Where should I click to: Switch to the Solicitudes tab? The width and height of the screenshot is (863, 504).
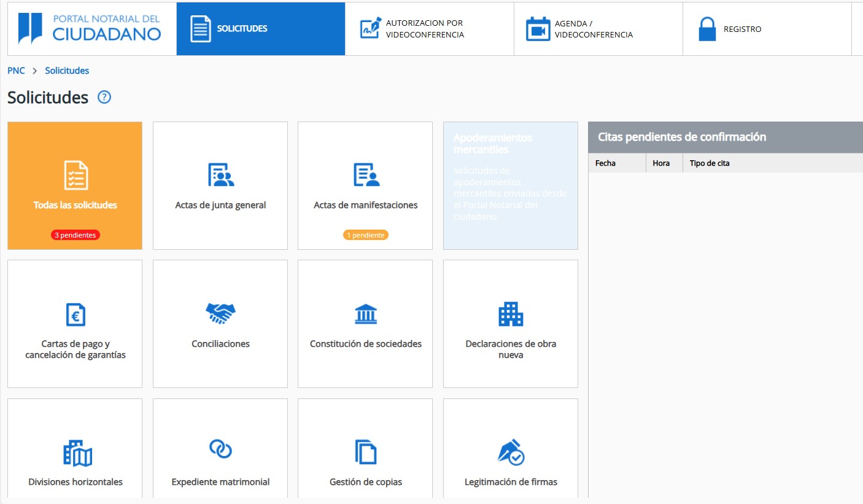point(260,29)
